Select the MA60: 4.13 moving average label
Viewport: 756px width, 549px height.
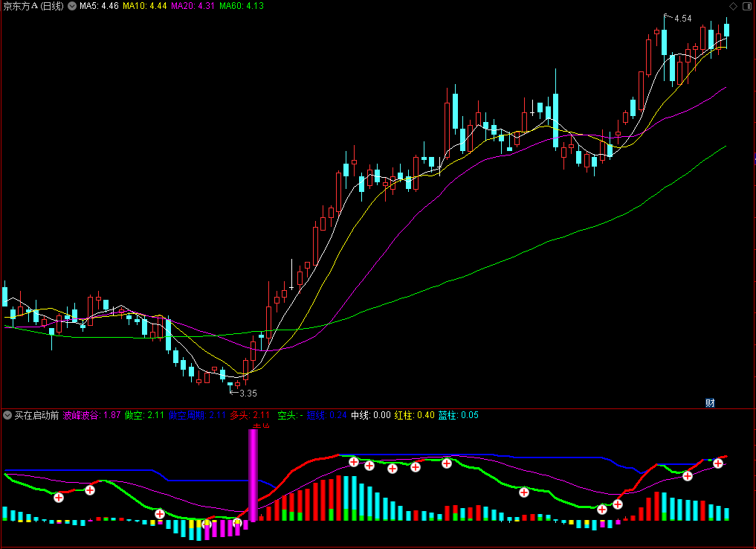(x=242, y=6)
